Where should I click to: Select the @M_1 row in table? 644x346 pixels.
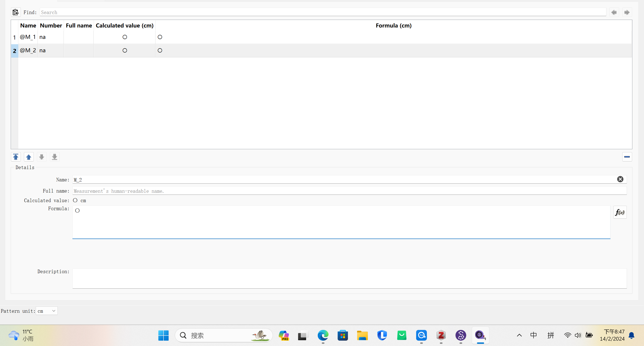click(x=28, y=37)
